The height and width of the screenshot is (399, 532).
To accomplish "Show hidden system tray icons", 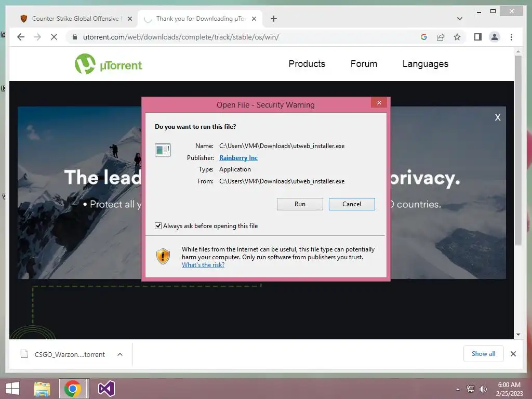I will 458,389.
